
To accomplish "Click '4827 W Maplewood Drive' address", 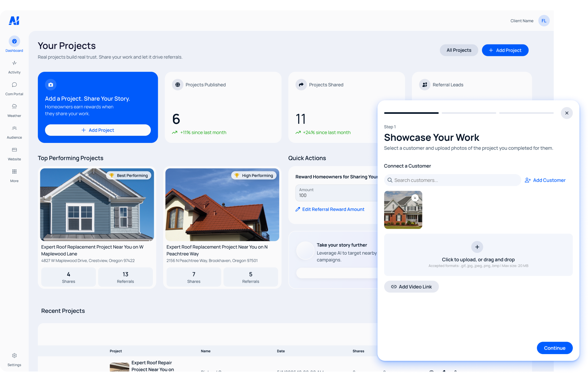I will click(x=88, y=261).
